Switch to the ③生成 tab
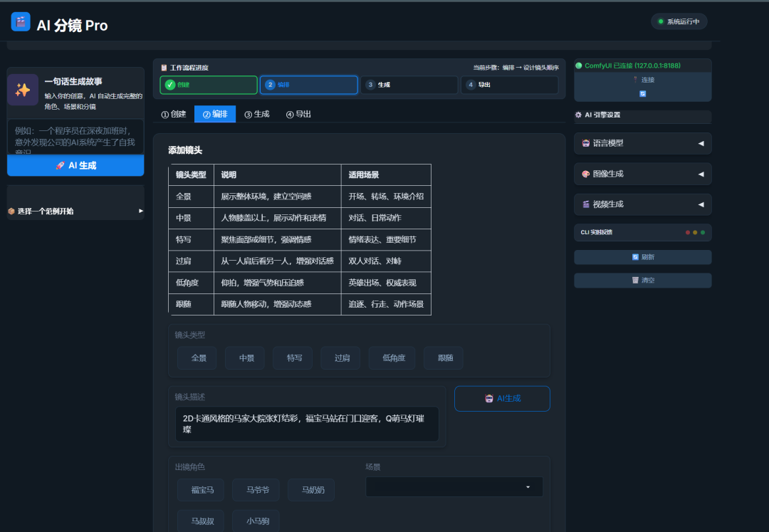 (x=256, y=114)
